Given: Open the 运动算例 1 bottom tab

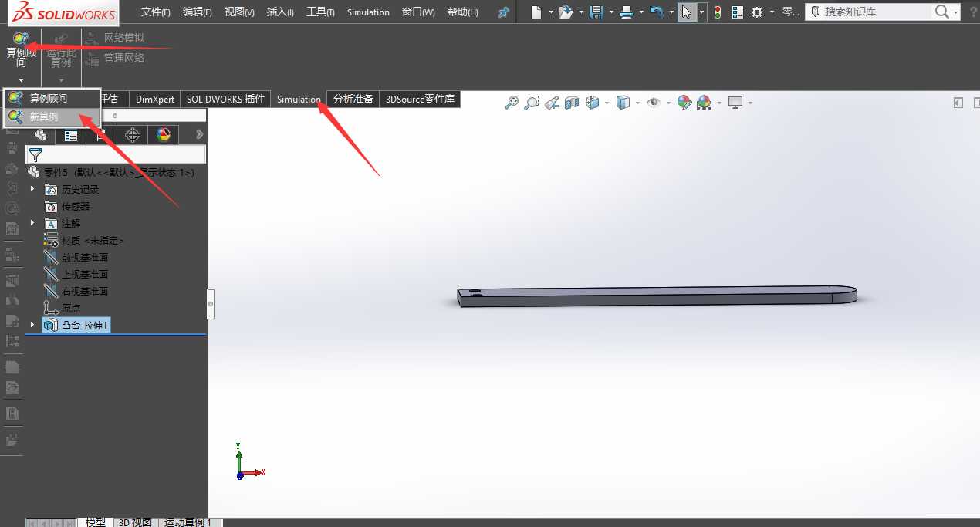Looking at the screenshot, I should (187, 522).
